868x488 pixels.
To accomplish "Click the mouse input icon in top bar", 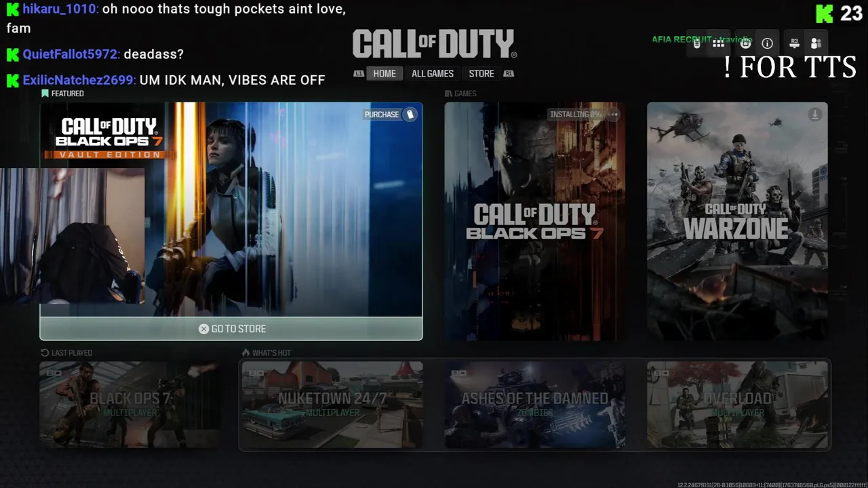I will [x=697, y=43].
